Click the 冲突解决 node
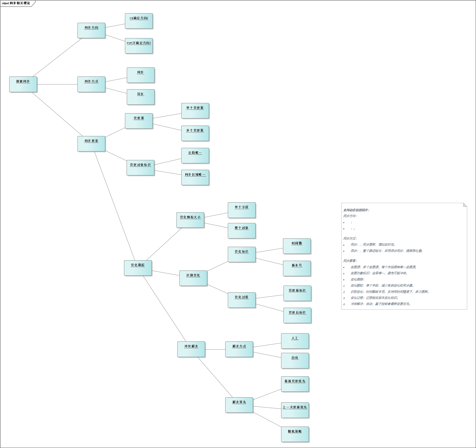This screenshot has width=476, height=448. coord(191,349)
